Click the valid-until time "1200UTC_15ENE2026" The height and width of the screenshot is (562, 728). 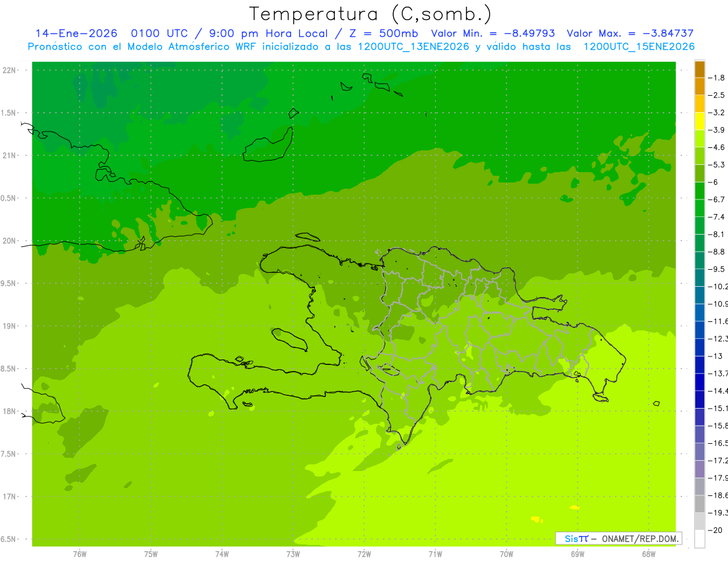click(638, 47)
